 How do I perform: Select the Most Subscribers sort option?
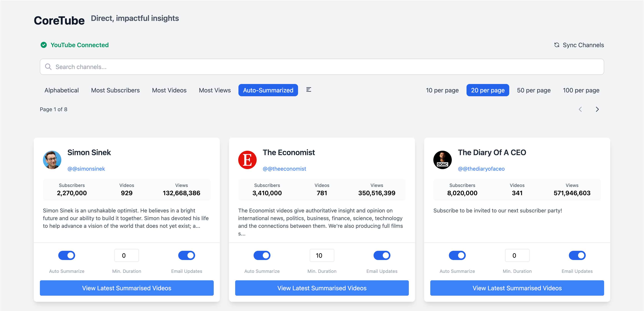click(x=115, y=90)
